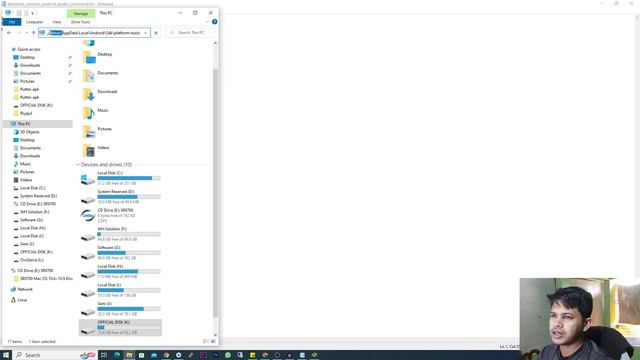
Task: Click the Local Disk (I:) usage bar
Action: point(129,290)
